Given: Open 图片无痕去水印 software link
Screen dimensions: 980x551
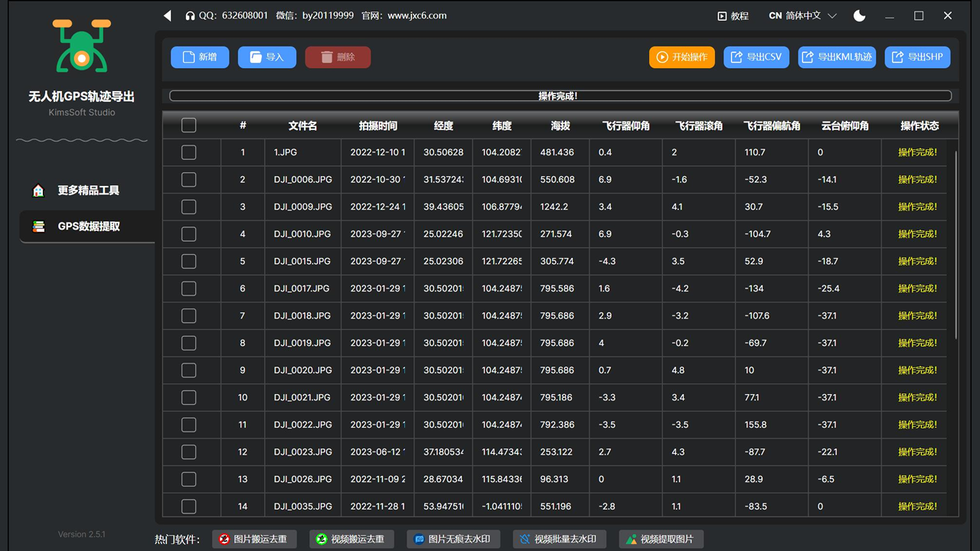Looking at the screenshot, I should coord(452,540).
